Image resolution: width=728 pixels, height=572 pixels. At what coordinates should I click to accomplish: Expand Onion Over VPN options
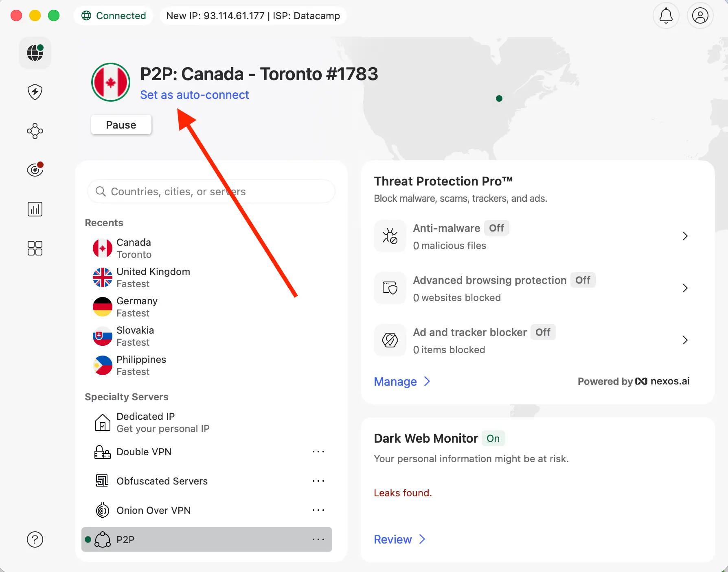pos(319,510)
